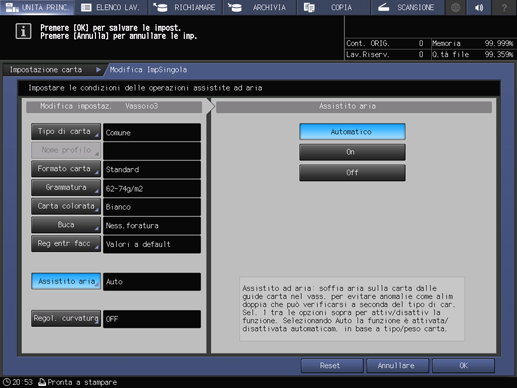Click the printer status icon
Image resolution: width=517 pixels, height=388 pixels.
coord(42,382)
